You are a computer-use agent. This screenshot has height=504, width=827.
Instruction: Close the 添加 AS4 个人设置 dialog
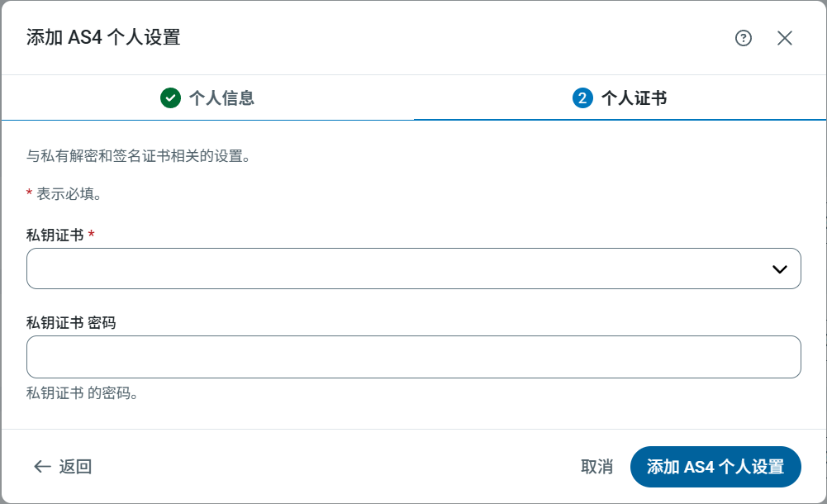(785, 38)
